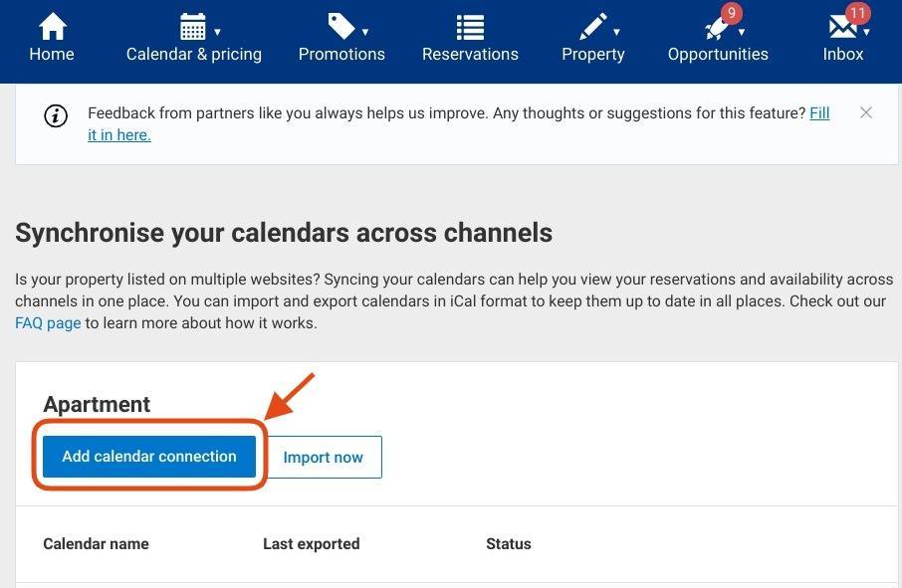The image size is (902, 588).
Task: Open the Promotions dropdown chevron
Action: [x=364, y=30]
